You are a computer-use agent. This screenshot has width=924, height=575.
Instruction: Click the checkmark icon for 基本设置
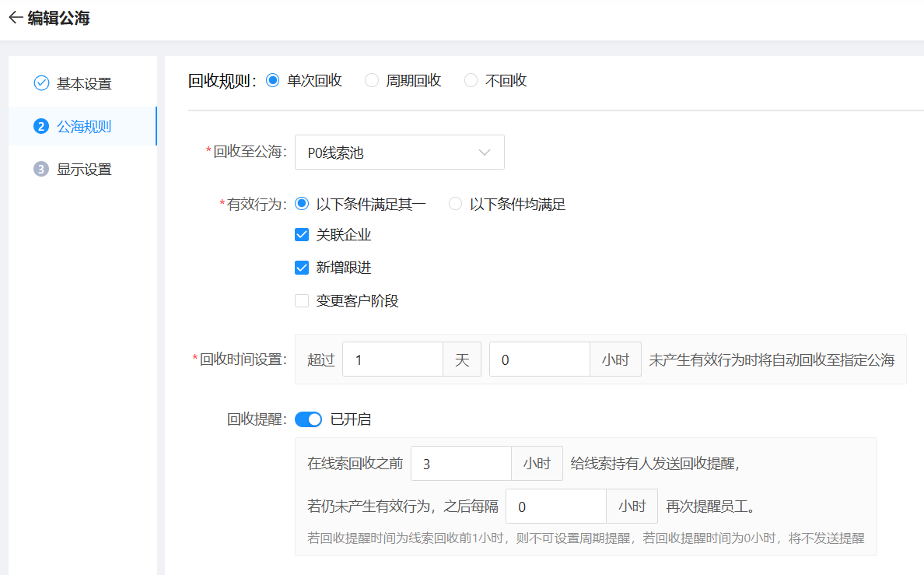[x=41, y=83]
